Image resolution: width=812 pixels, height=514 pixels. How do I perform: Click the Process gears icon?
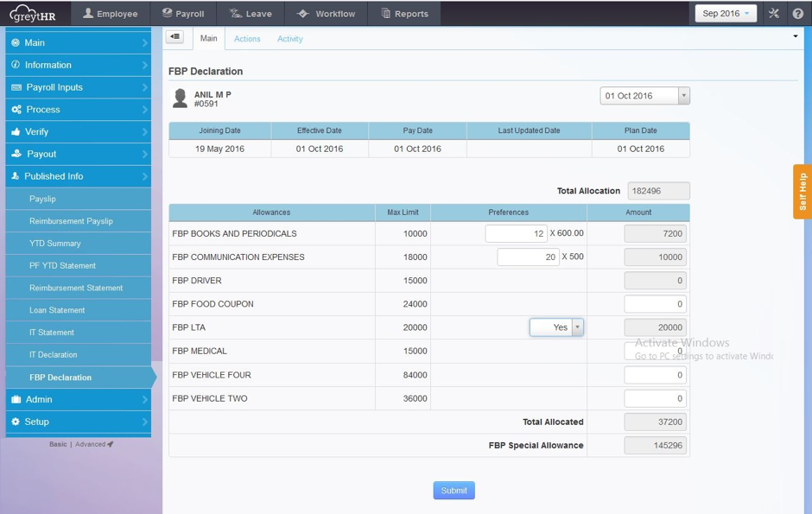(16, 110)
